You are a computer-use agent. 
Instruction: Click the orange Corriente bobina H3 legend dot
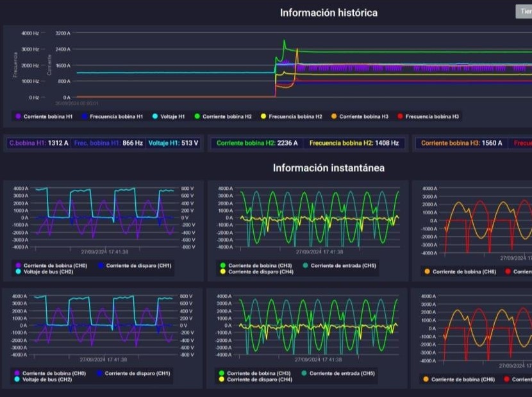(x=334, y=117)
